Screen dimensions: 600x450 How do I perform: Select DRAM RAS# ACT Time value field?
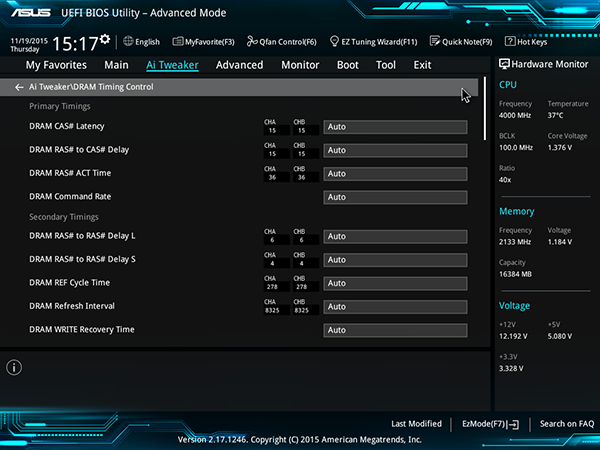tap(395, 174)
